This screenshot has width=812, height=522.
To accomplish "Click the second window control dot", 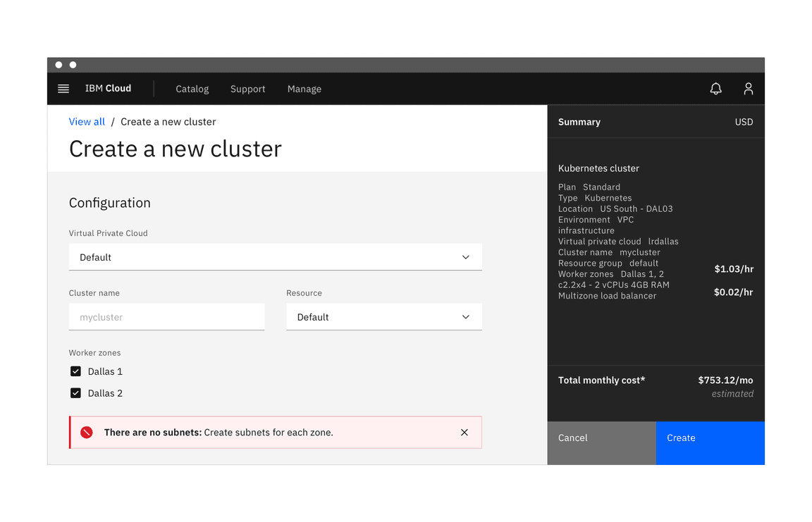I will coord(73,65).
